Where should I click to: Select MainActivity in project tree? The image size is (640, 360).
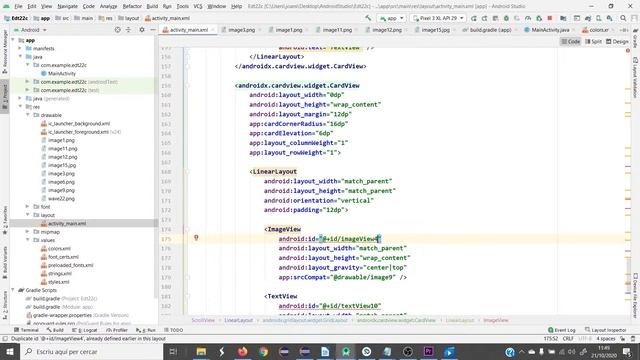click(x=62, y=73)
